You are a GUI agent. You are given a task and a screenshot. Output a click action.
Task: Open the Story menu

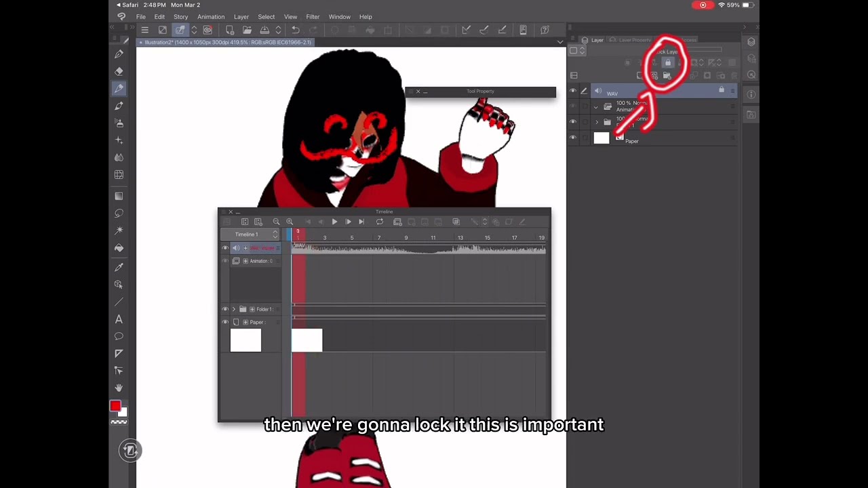(180, 17)
